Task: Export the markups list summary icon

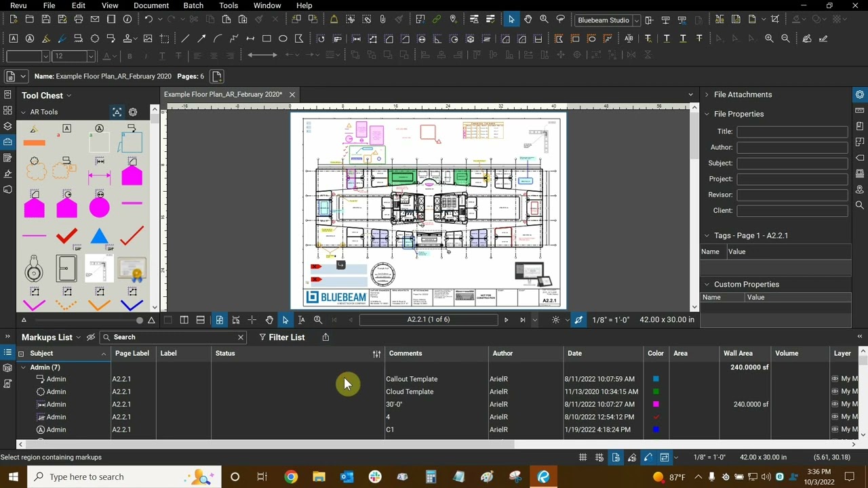Action: pyautogui.click(x=325, y=337)
